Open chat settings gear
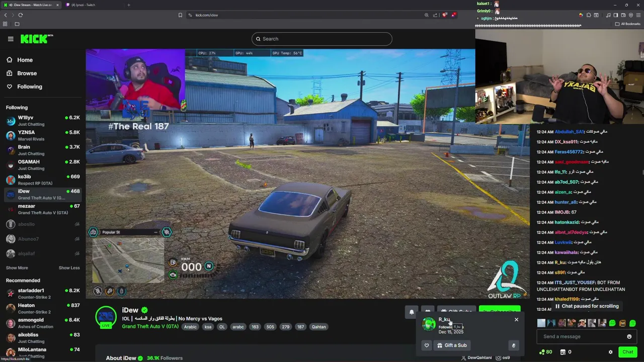 click(610, 352)
